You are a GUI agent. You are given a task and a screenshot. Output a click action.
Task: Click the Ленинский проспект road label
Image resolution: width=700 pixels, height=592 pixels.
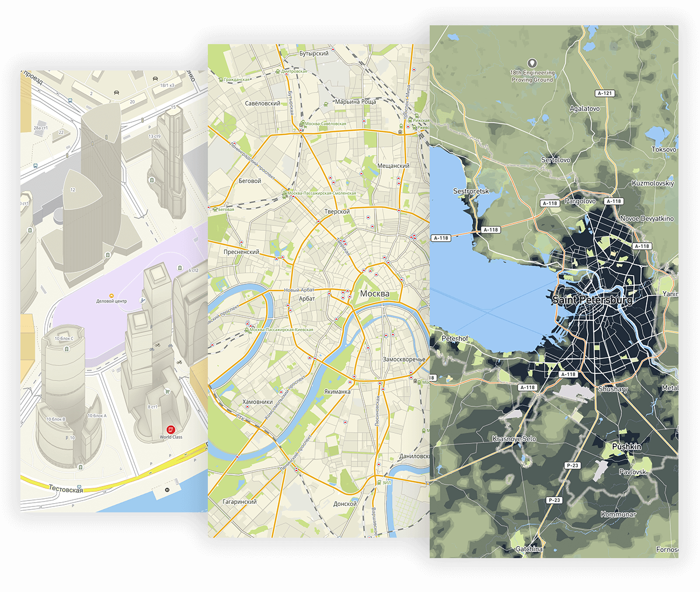pos(295,453)
